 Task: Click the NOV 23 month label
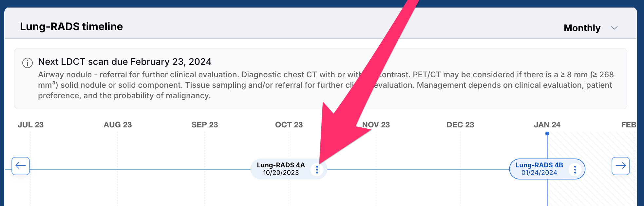pyautogui.click(x=376, y=125)
